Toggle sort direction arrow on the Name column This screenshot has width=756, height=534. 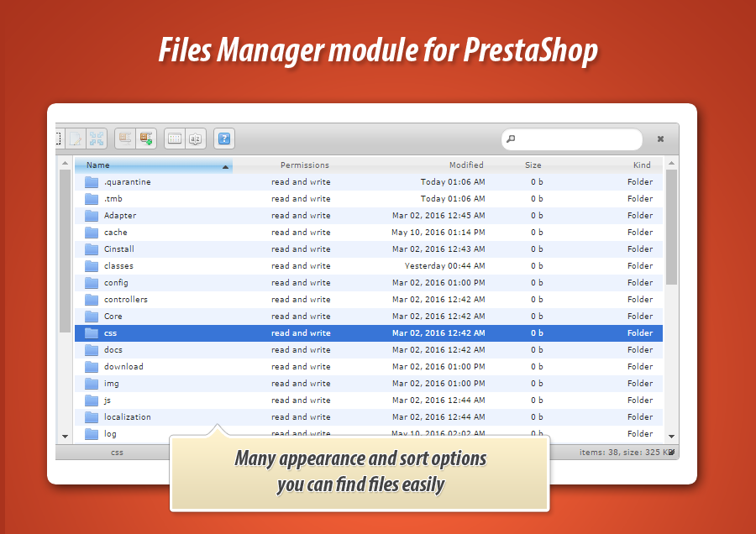point(225,166)
